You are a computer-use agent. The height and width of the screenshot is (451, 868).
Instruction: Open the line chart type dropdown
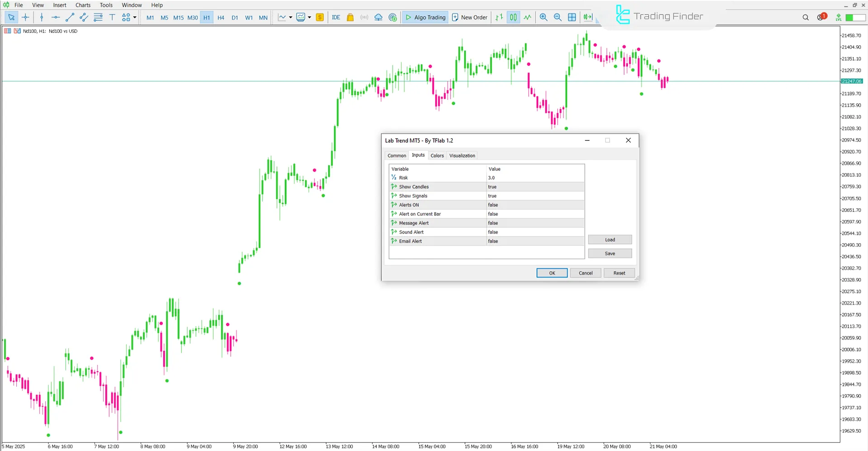click(291, 17)
